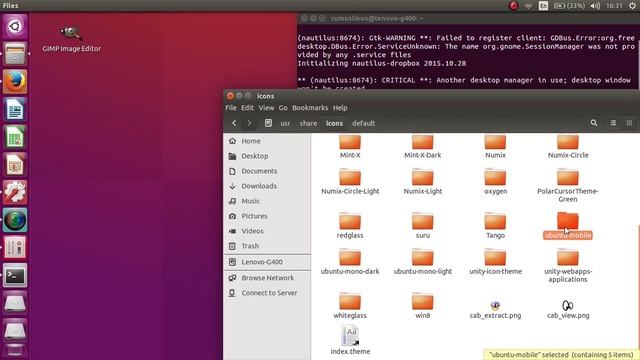Image resolution: width=640 pixels, height=360 pixels.
Task: Select the ubuntu-mono-light folder
Action: (x=422, y=262)
